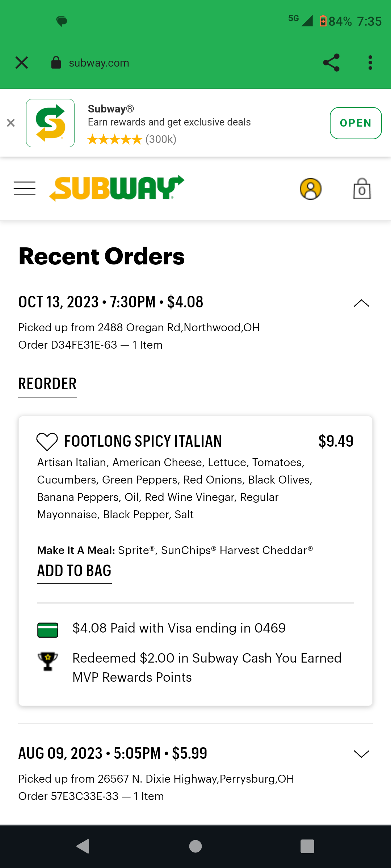The width and height of the screenshot is (391, 868).
Task: Tap the share icon in browser bar
Action: click(331, 63)
